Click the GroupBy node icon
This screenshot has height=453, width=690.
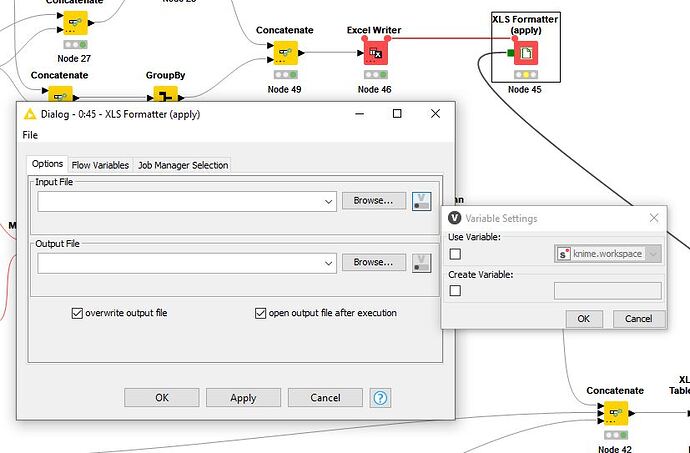[165, 94]
